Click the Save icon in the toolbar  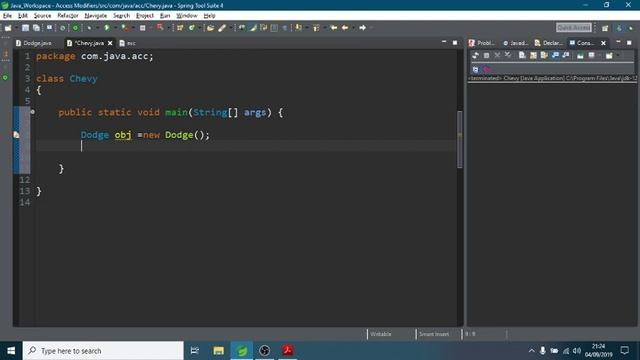coord(25,28)
